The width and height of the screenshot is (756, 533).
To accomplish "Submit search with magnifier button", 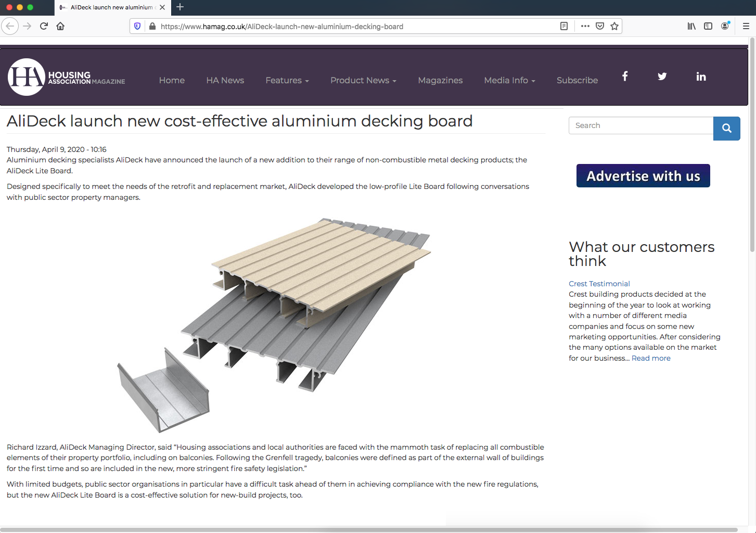I will pos(727,128).
